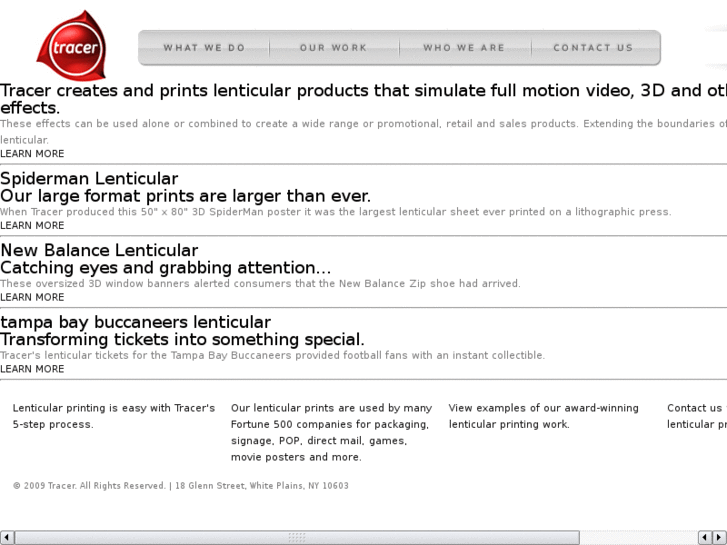Click LEARN MORE under Tampa Bay Buccaneers
The image size is (727, 545).
point(32,369)
